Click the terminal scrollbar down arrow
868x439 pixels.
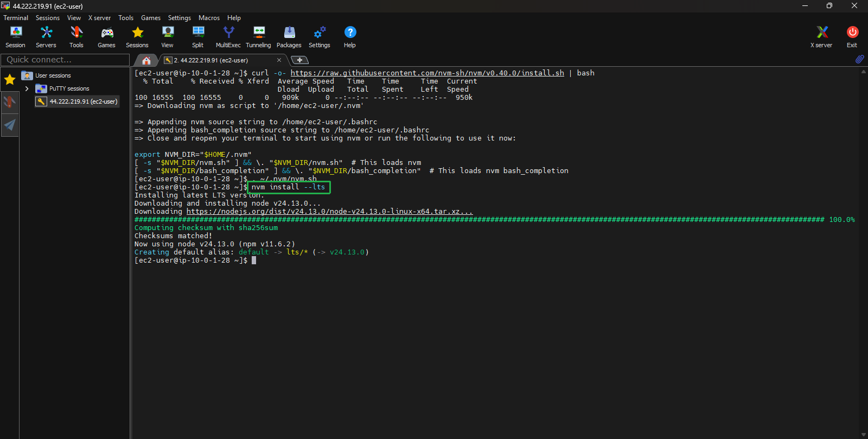863,435
